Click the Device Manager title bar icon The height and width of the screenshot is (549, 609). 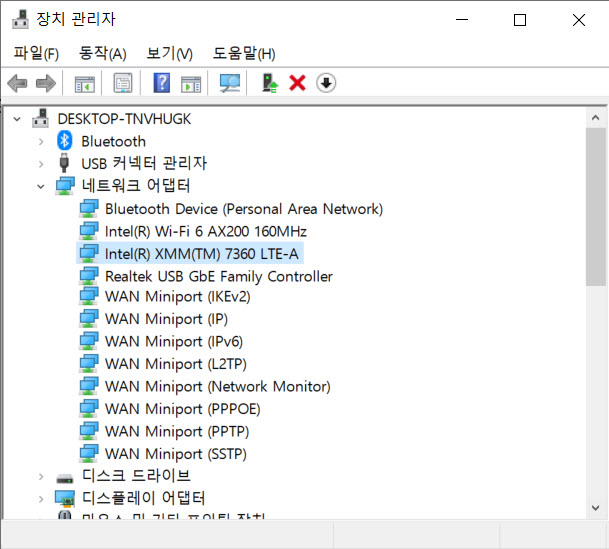(x=20, y=19)
